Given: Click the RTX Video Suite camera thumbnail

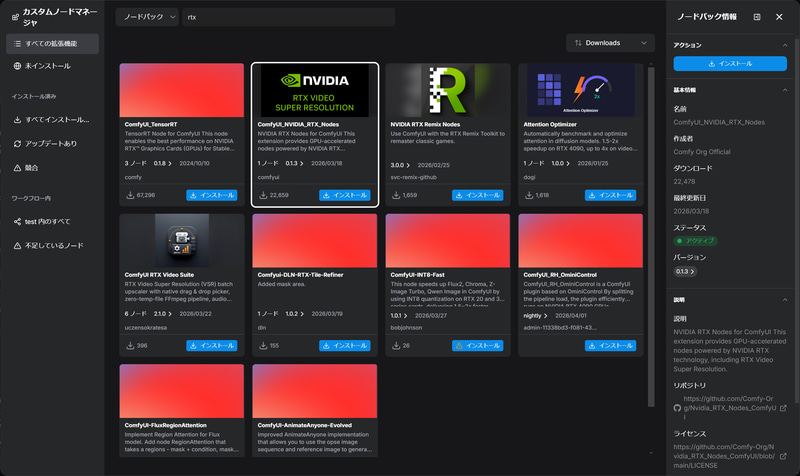Looking at the screenshot, I should 182,241.
